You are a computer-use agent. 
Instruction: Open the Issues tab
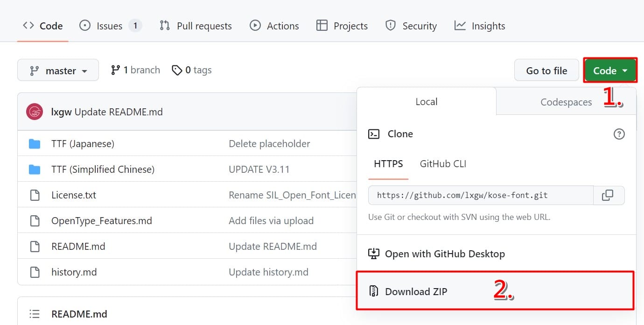[x=111, y=26]
